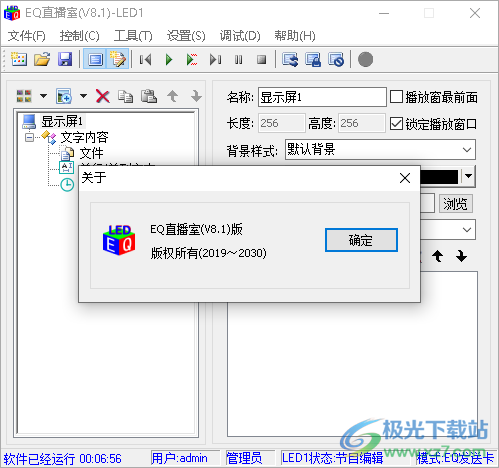
Task: Skip to next program playback icon
Action: [x=215, y=60]
